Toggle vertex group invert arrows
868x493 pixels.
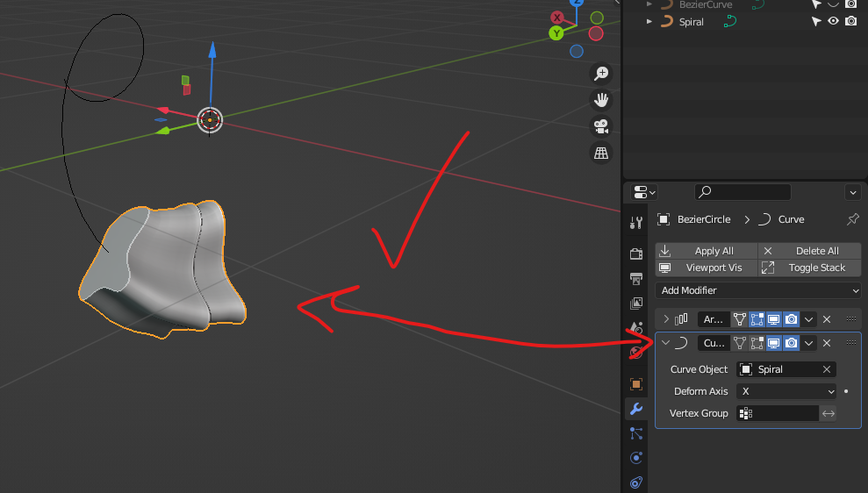[x=829, y=413]
